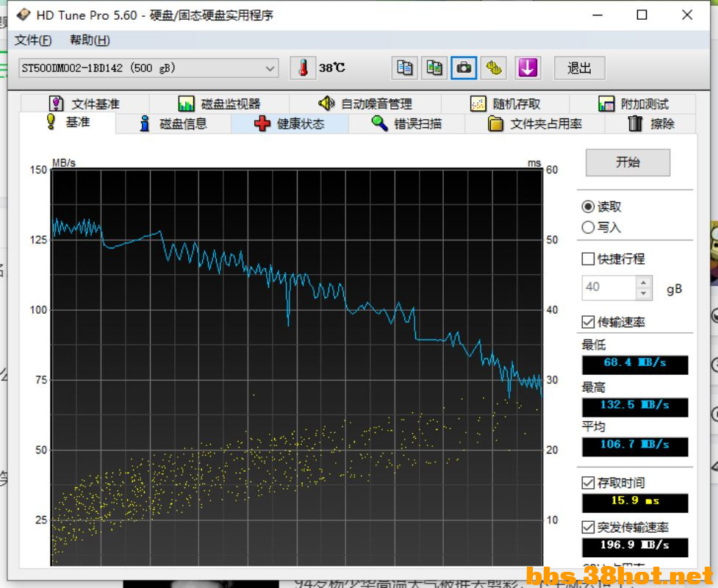Minimize the HD Tune Pro window
The image size is (718, 588).
tap(597, 15)
